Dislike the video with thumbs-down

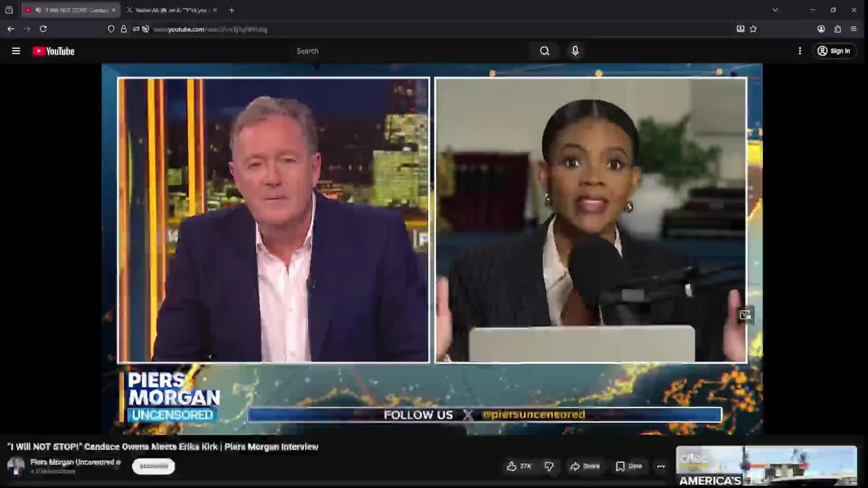tap(549, 466)
